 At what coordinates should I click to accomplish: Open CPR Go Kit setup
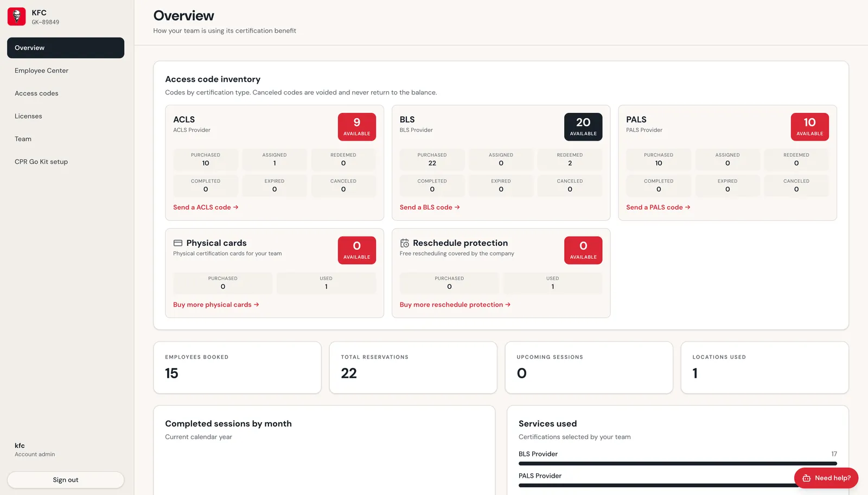tap(66, 162)
